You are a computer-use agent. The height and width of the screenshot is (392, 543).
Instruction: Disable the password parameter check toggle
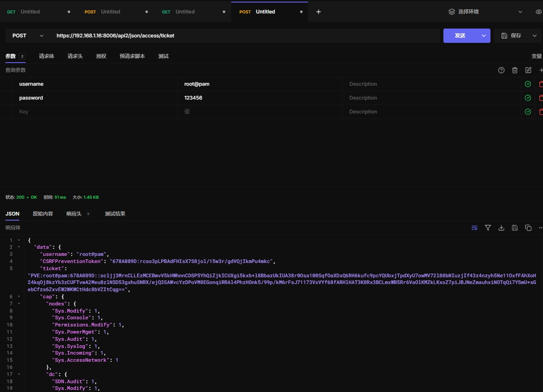pyautogui.click(x=528, y=98)
